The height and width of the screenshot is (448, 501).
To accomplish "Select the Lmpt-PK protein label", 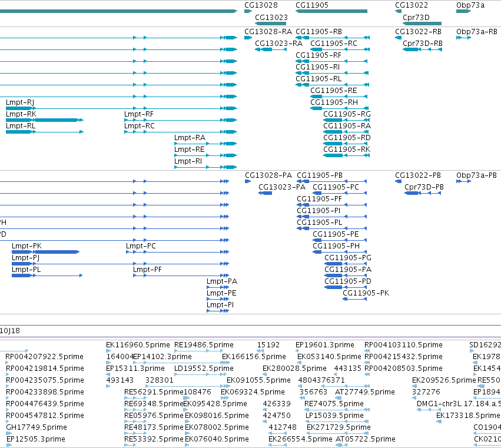I will [26, 246].
